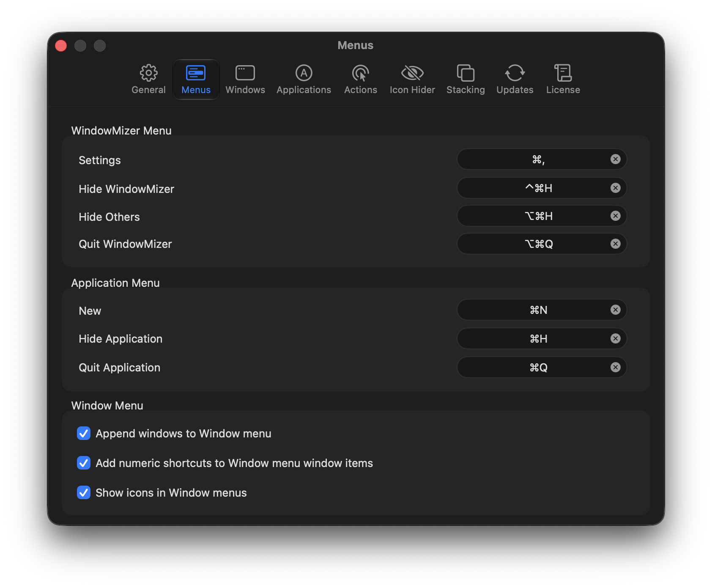Clear the Hide Application shortcut

click(x=616, y=338)
